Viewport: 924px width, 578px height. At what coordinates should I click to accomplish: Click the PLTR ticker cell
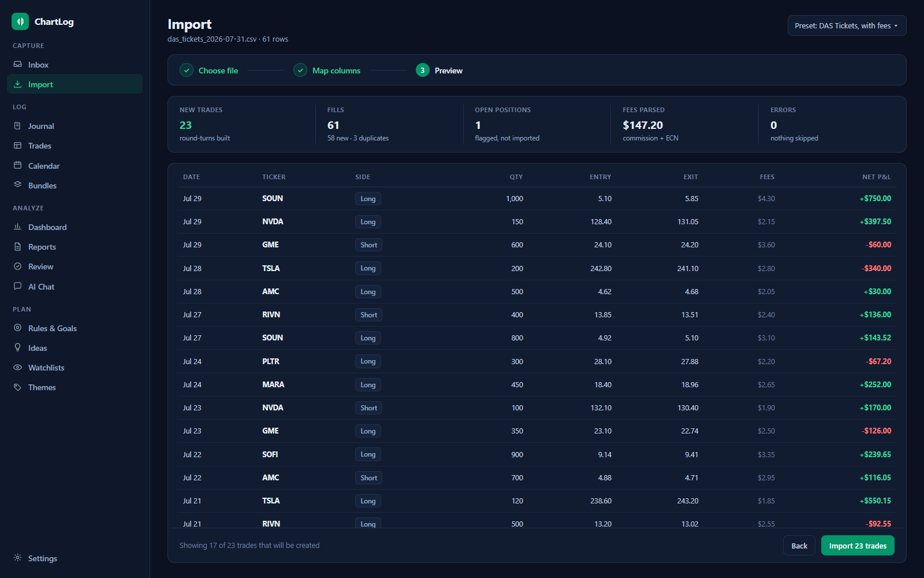pyautogui.click(x=271, y=361)
